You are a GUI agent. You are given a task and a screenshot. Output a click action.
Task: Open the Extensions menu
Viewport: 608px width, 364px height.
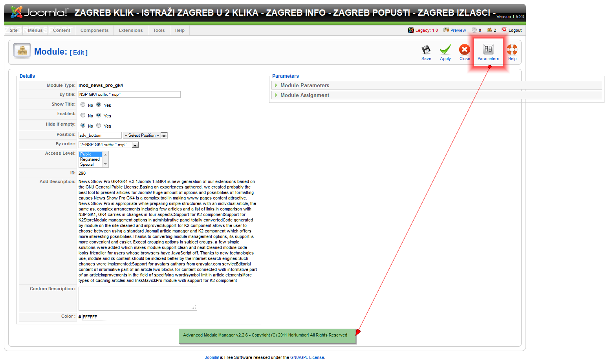click(x=131, y=30)
